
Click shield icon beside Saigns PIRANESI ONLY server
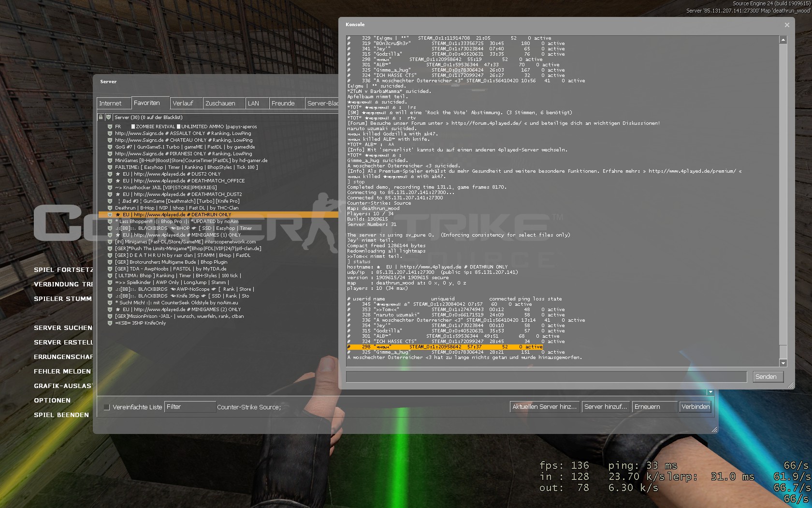(x=110, y=153)
